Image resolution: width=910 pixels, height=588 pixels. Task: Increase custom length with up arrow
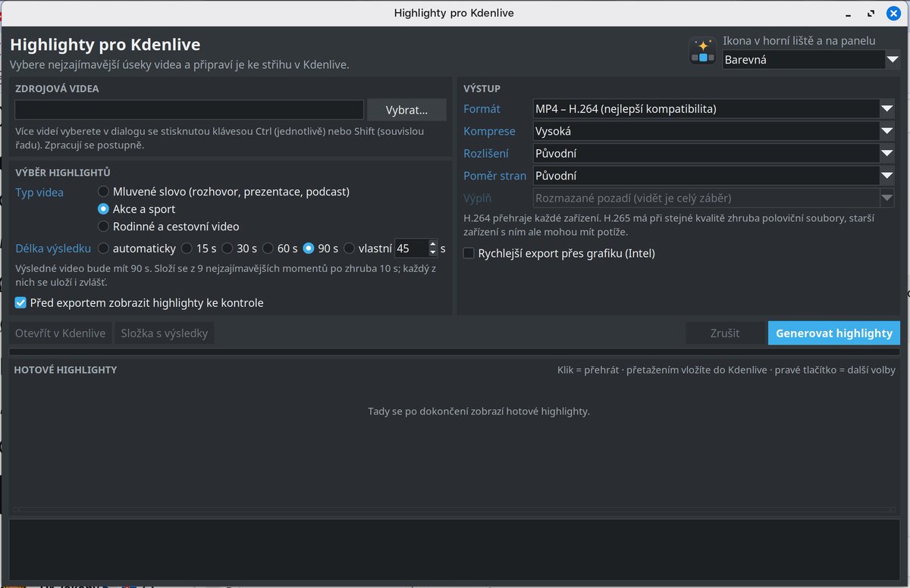(x=433, y=244)
